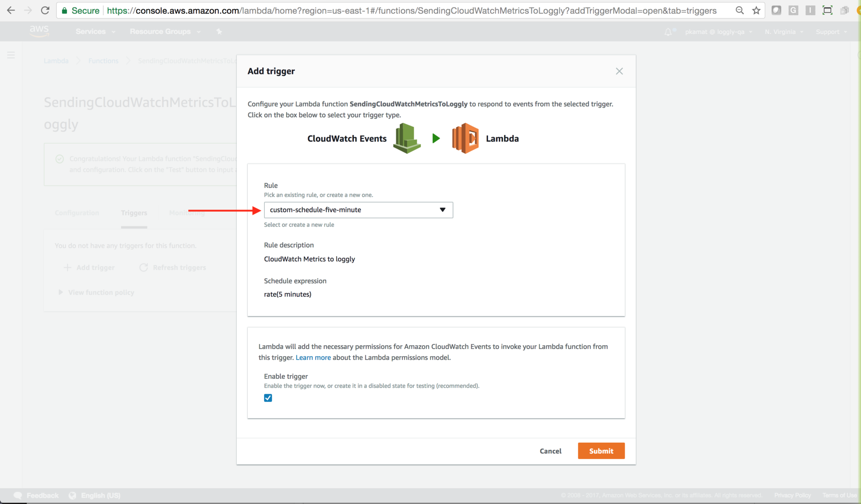Open the notifications bell icon

668,32
